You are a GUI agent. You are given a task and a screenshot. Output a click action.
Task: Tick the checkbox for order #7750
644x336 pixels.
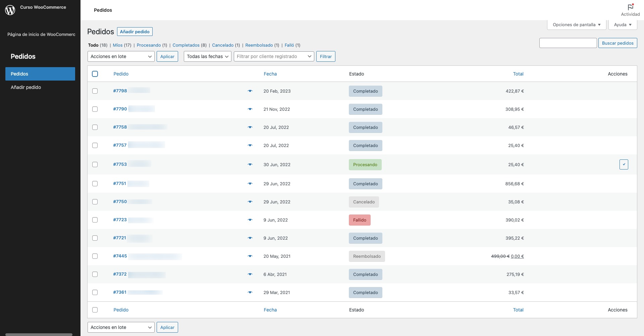(x=95, y=202)
